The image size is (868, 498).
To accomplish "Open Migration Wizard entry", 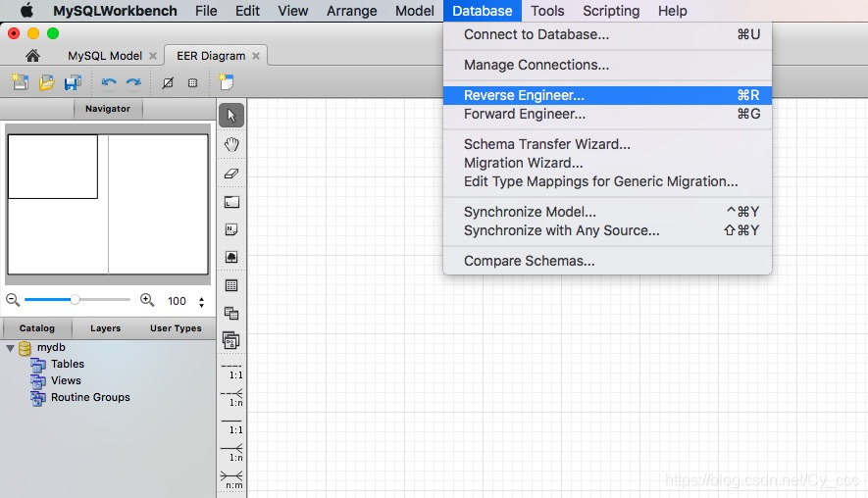I will tap(607, 163).
